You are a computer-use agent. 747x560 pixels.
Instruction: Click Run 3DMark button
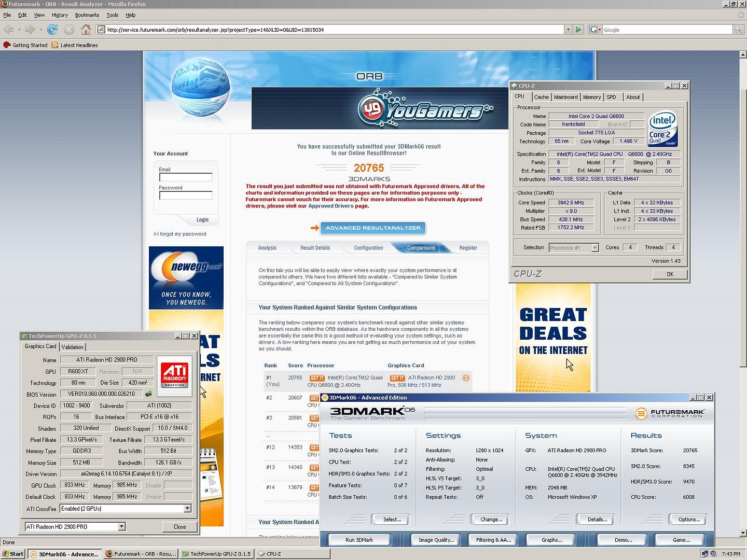pos(359,540)
